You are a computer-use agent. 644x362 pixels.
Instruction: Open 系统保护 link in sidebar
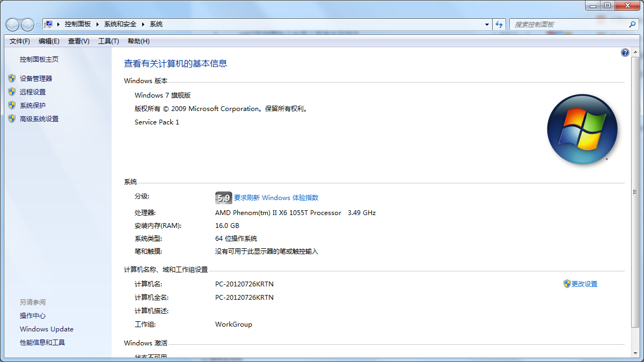[33, 105]
